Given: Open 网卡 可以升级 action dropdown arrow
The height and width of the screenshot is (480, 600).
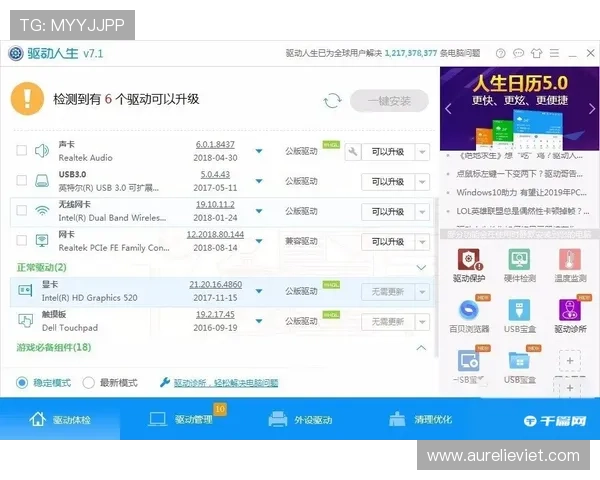Looking at the screenshot, I should pyautogui.click(x=422, y=242).
